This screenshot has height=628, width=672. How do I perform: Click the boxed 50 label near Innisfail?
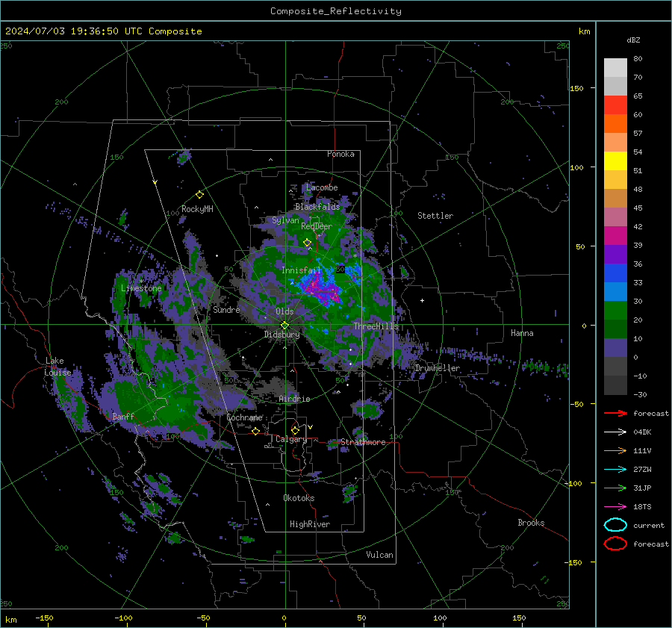pyautogui.click(x=340, y=270)
